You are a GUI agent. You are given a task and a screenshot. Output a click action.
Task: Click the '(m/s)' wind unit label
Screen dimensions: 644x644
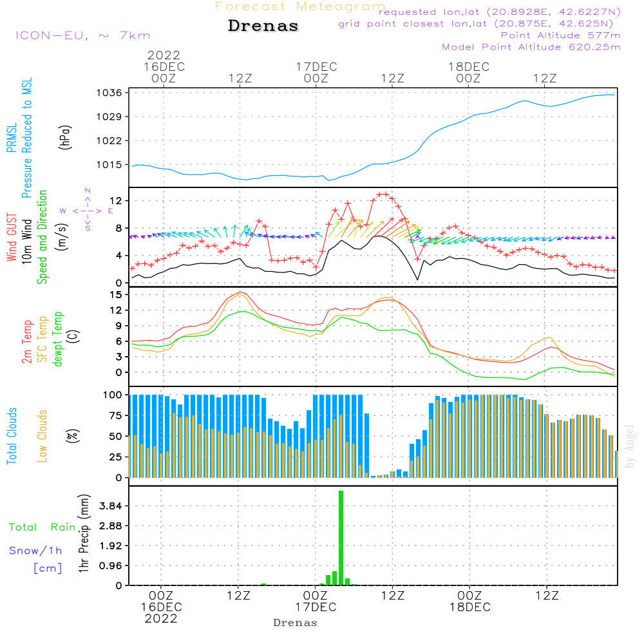pos(62,237)
